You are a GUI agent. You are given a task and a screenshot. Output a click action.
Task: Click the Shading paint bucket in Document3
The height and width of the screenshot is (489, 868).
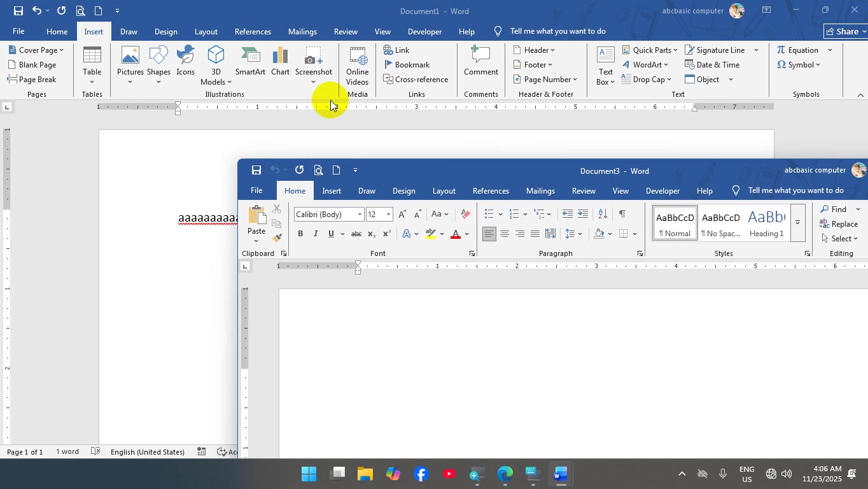(x=599, y=234)
